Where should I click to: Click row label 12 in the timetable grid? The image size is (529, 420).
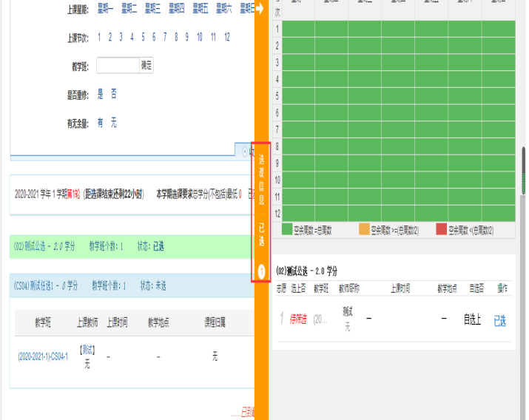pos(277,214)
